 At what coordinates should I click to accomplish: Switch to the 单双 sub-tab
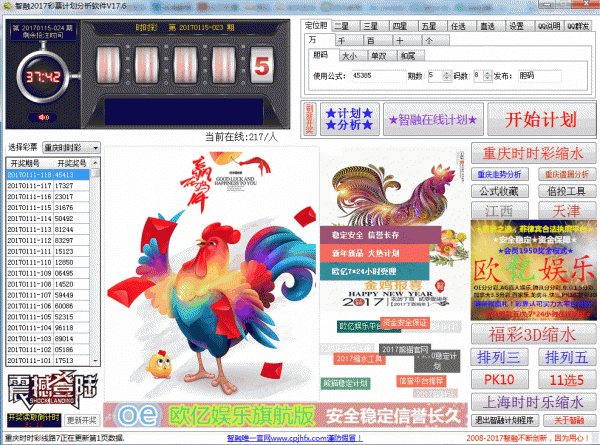point(382,56)
